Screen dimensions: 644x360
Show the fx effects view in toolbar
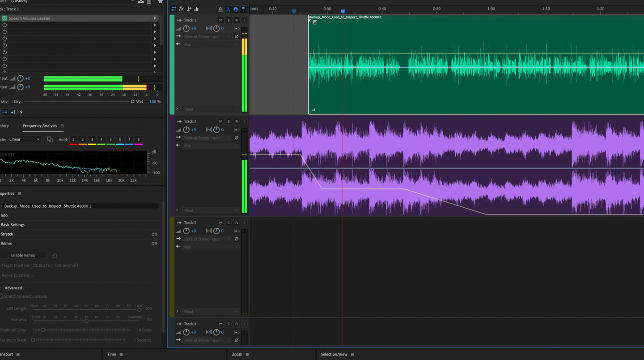[x=181, y=9]
